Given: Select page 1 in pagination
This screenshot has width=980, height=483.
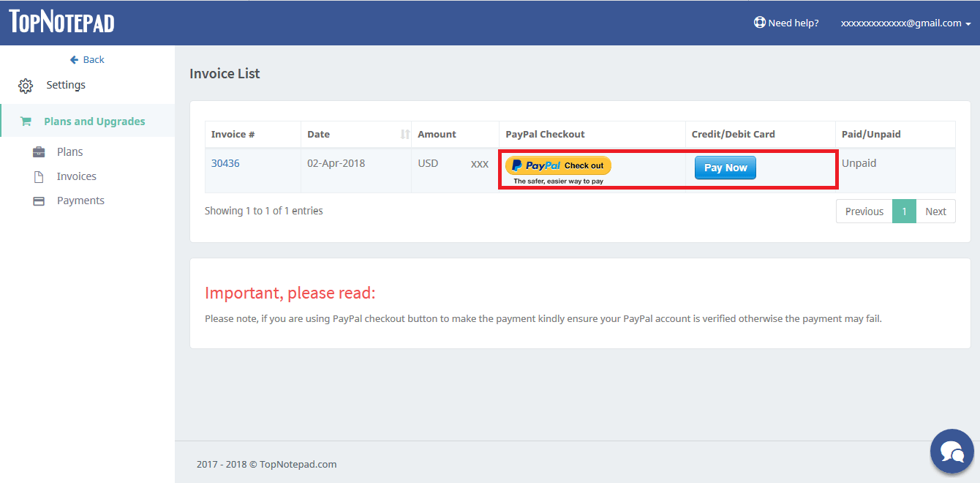Looking at the screenshot, I should (904, 211).
